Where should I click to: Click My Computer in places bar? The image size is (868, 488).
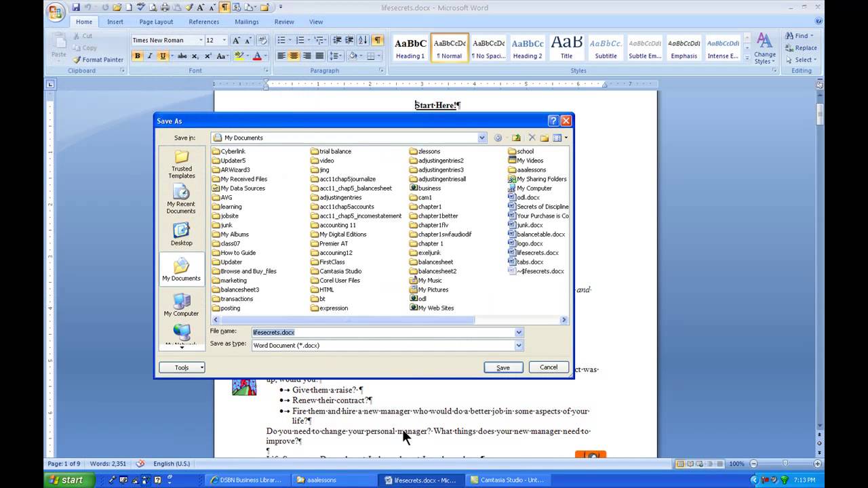point(181,305)
